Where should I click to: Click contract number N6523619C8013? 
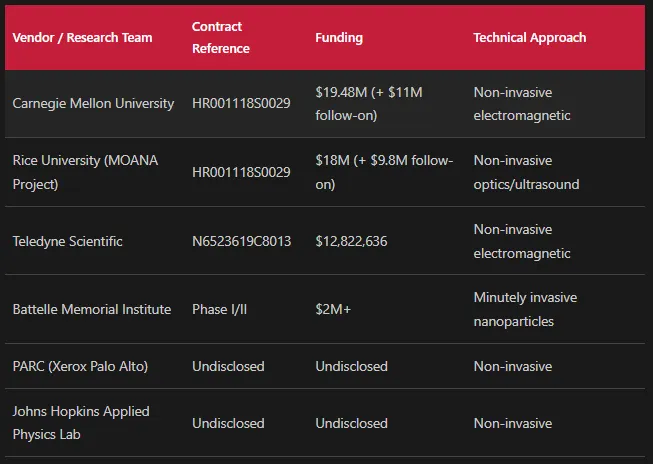(x=242, y=241)
